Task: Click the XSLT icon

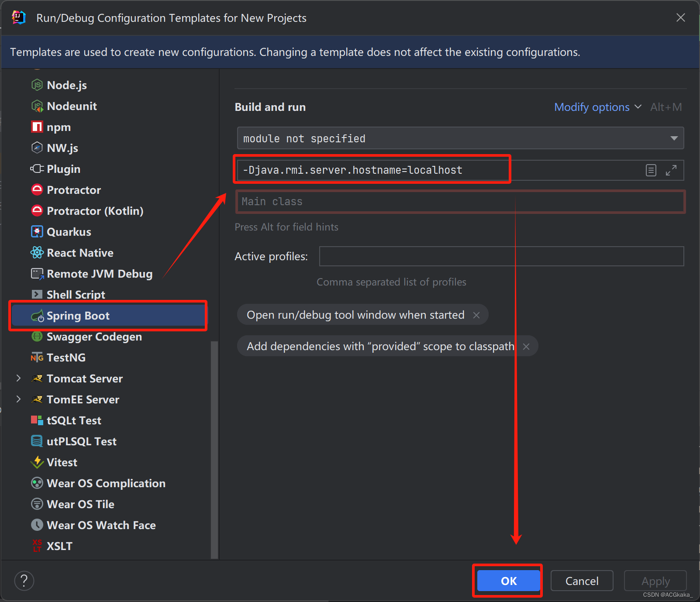Action: tap(37, 546)
